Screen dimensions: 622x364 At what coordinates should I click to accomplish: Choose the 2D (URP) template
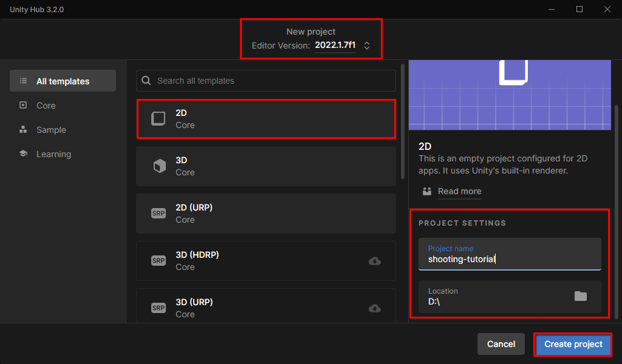tap(266, 214)
